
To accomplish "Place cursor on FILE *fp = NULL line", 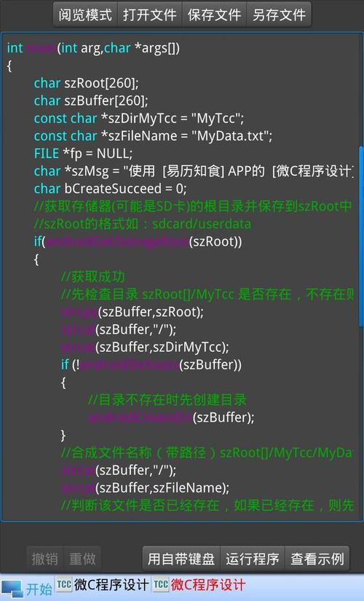I will [83, 154].
